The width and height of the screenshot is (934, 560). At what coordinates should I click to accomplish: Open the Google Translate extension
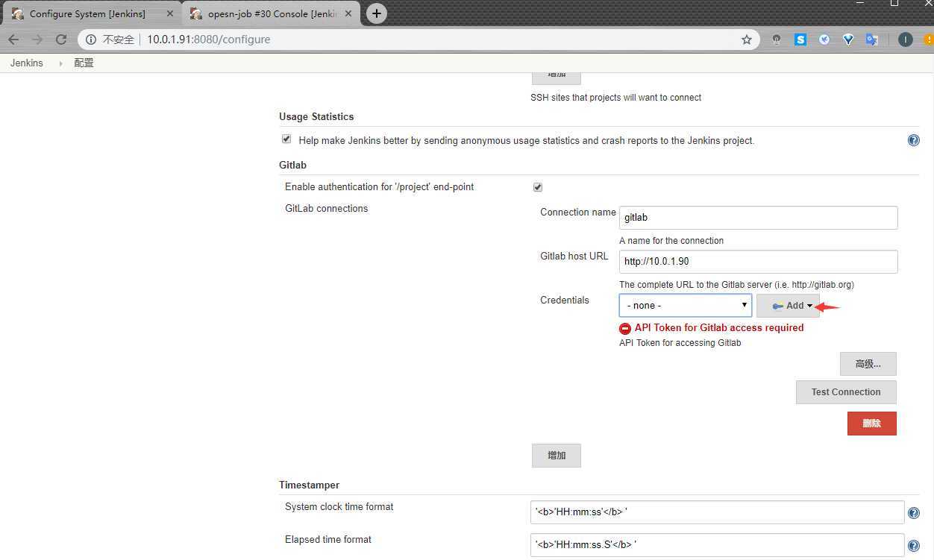(x=871, y=40)
